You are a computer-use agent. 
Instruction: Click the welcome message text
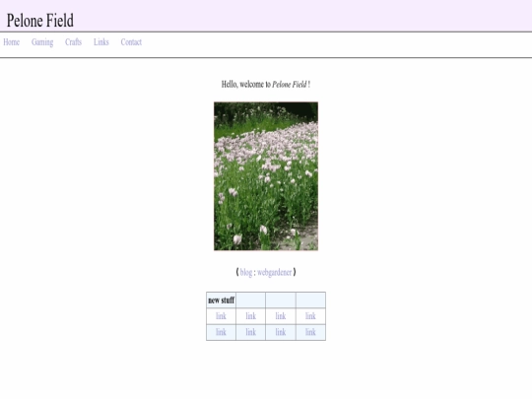pyautogui.click(x=266, y=84)
